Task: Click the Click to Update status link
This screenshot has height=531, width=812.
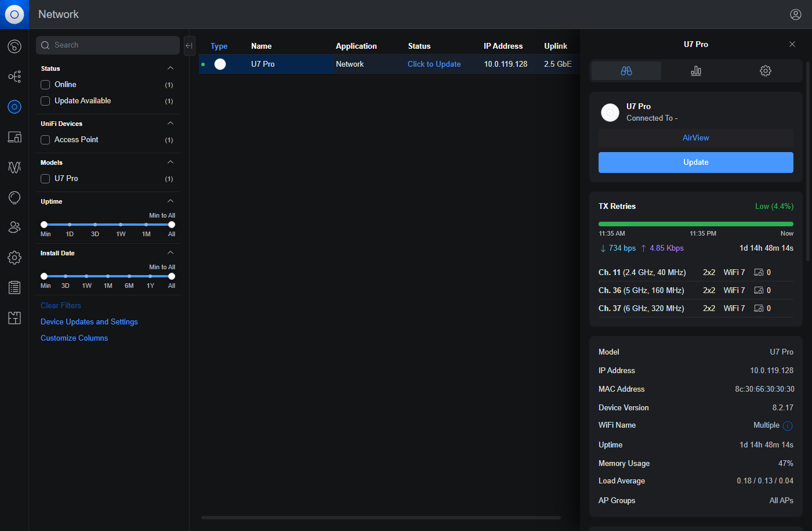Action: (x=434, y=64)
